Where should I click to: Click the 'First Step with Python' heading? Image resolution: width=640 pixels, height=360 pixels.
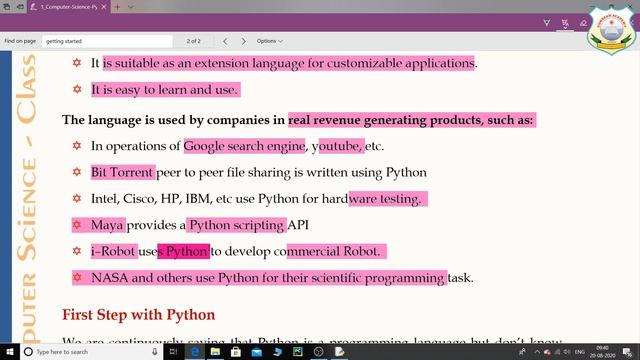coord(138,315)
